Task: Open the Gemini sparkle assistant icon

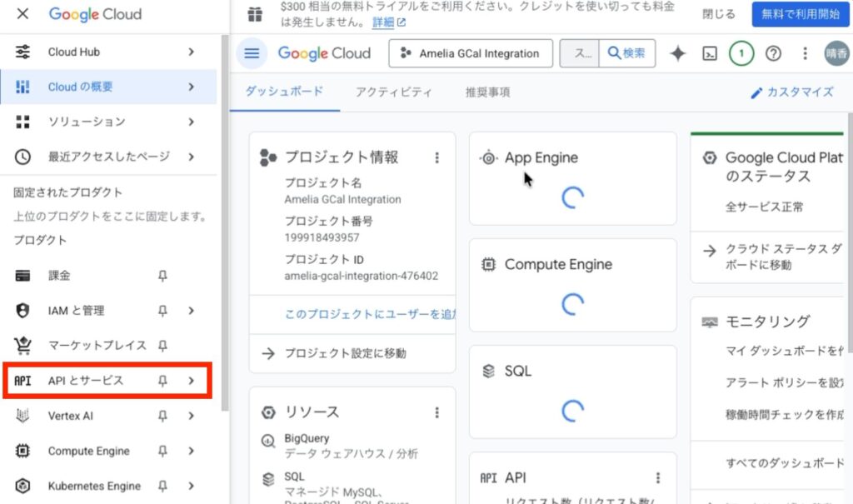Action: (x=678, y=53)
